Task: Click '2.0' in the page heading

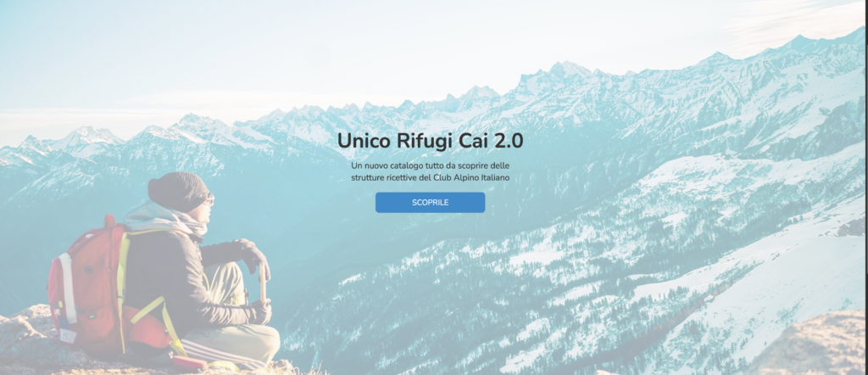Action: [x=509, y=141]
